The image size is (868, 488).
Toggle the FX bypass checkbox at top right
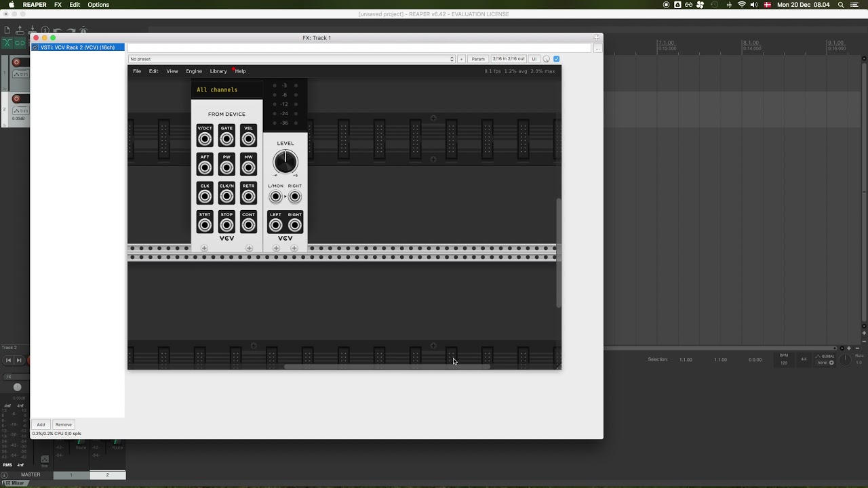coord(557,59)
